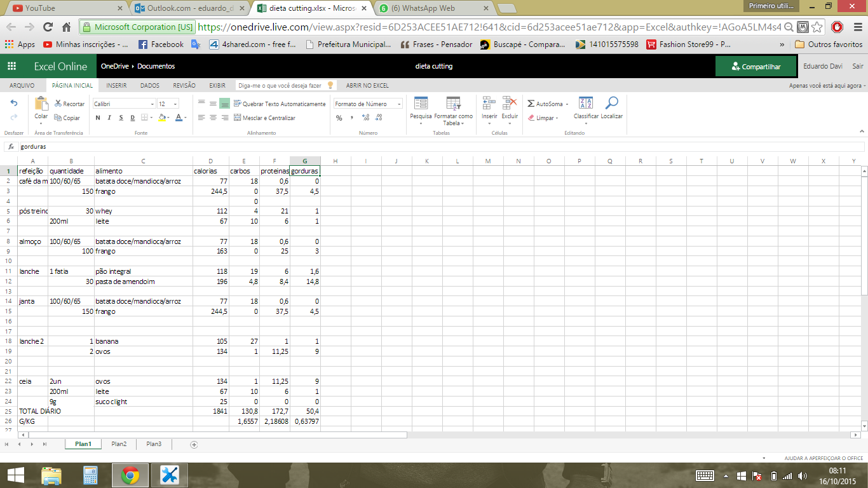Screen dimensions: 868x488
Task: Open the Excel Online app launcher grid
Action: 11,67
